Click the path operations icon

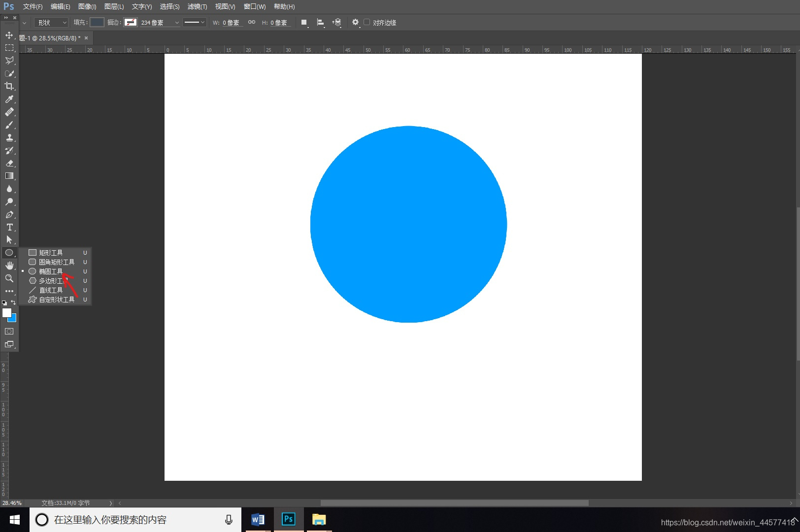[304, 23]
